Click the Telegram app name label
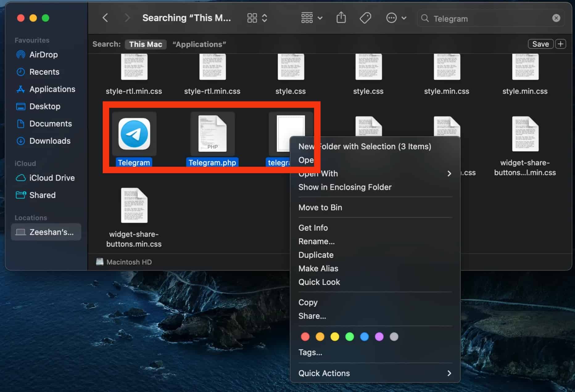 click(x=134, y=162)
